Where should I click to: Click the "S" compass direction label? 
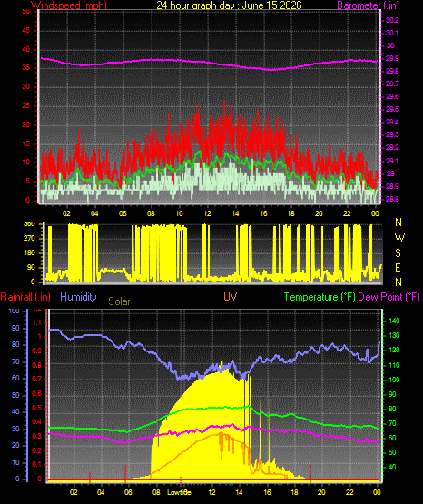click(398, 253)
